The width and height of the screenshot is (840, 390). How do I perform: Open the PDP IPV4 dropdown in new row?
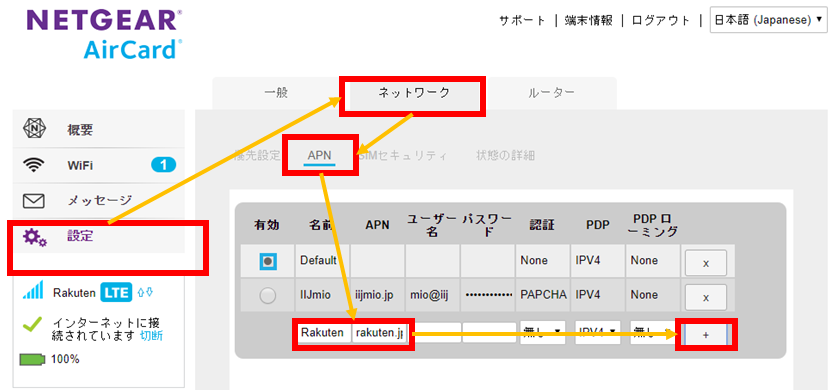click(x=597, y=333)
